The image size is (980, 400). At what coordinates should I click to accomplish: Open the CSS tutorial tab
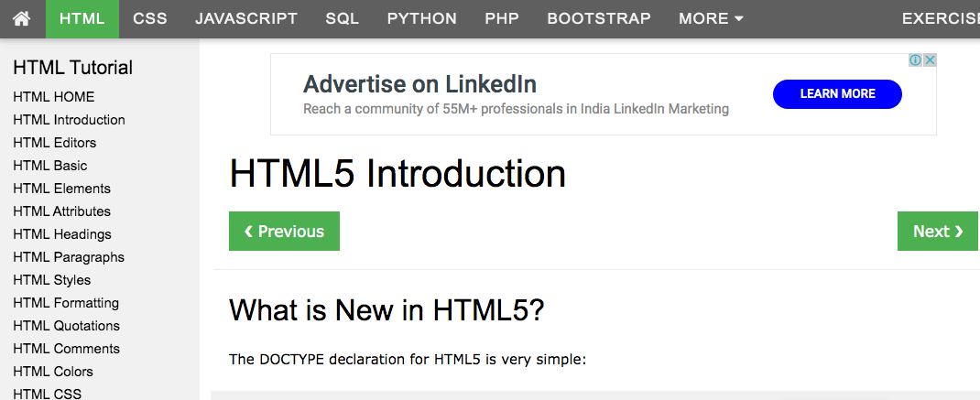tap(150, 18)
